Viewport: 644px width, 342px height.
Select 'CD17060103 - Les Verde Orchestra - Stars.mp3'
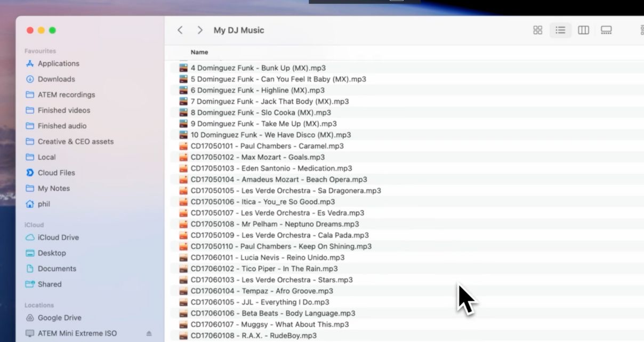pos(271,280)
